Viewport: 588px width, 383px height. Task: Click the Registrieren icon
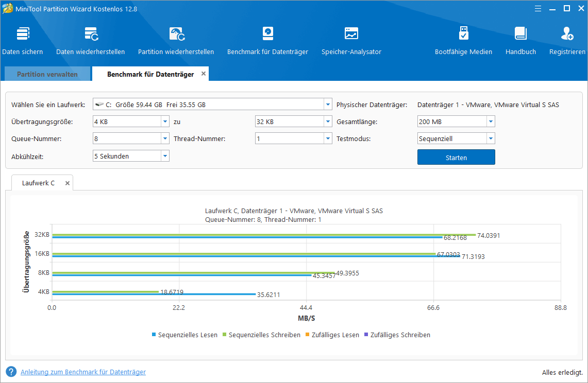pyautogui.click(x=567, y=40)
